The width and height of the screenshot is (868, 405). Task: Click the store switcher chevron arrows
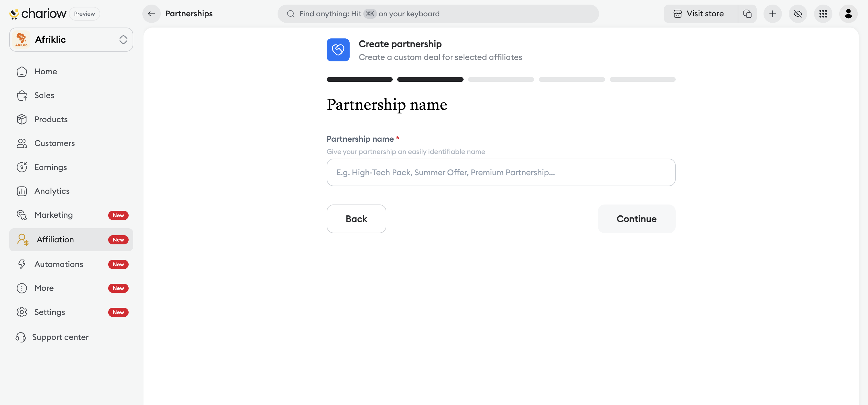click(x=123, y=40)
